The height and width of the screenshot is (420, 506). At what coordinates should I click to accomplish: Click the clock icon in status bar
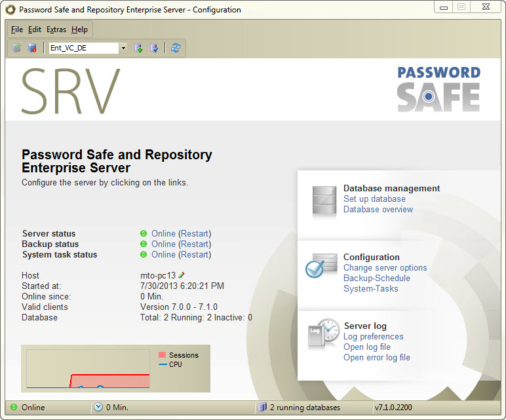point(98,407)
